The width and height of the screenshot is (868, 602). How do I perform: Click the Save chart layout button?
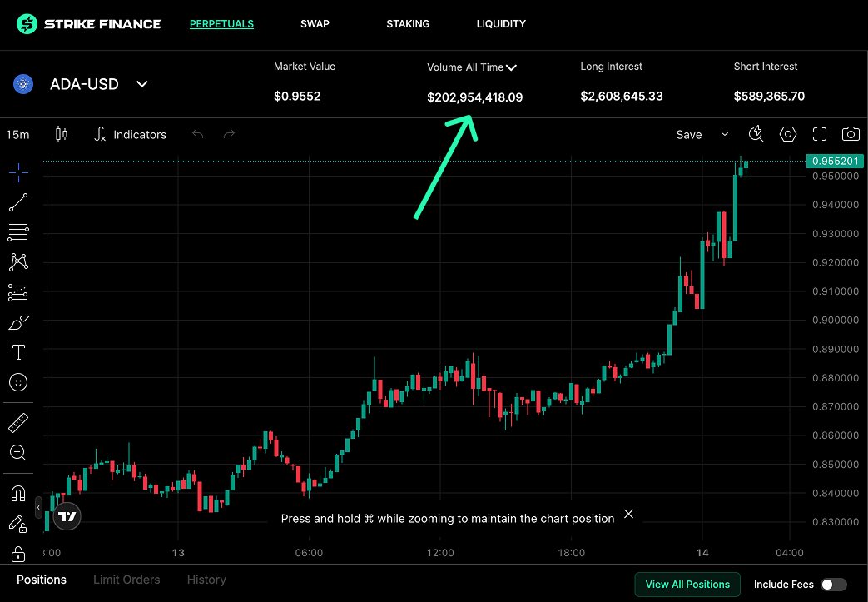[688, 135]
